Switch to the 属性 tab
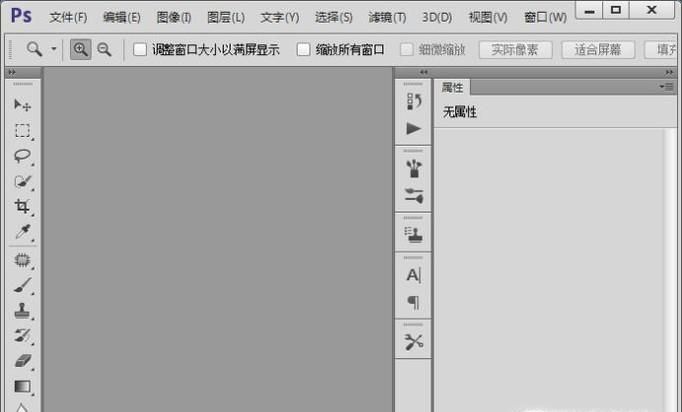The width and height of the screenshot is (682, 412). point(452,87)
